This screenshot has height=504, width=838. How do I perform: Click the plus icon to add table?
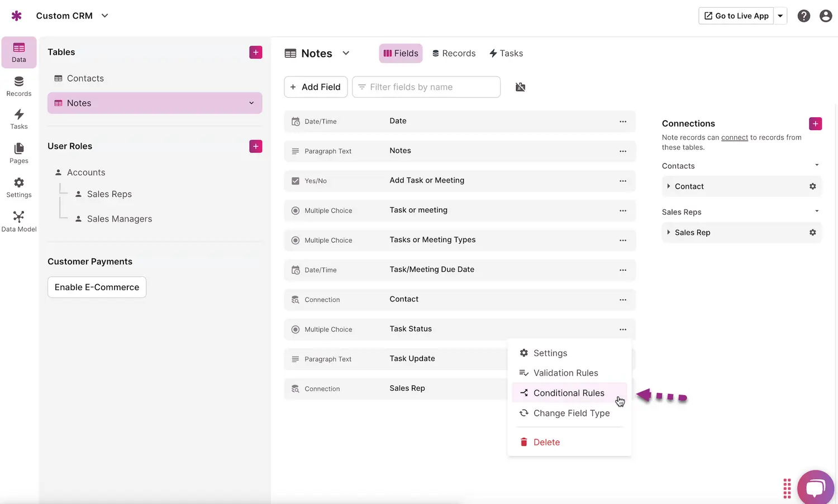255,52
